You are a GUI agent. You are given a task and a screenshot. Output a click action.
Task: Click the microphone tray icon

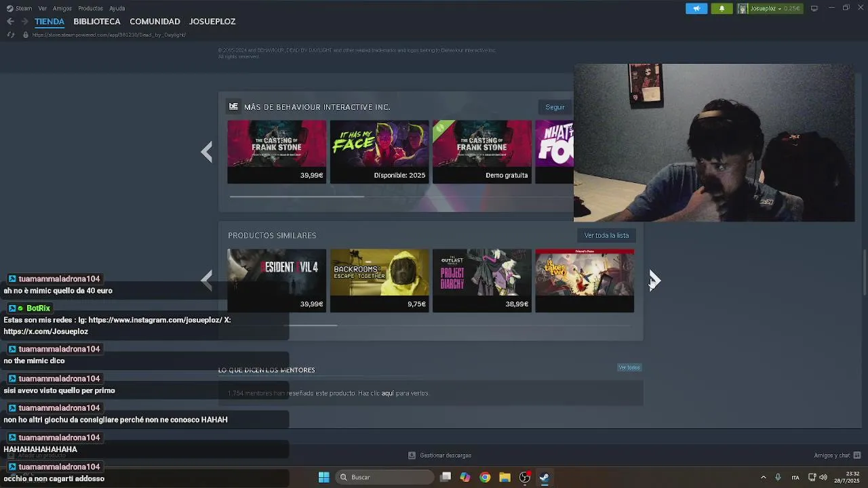(778, 477)
